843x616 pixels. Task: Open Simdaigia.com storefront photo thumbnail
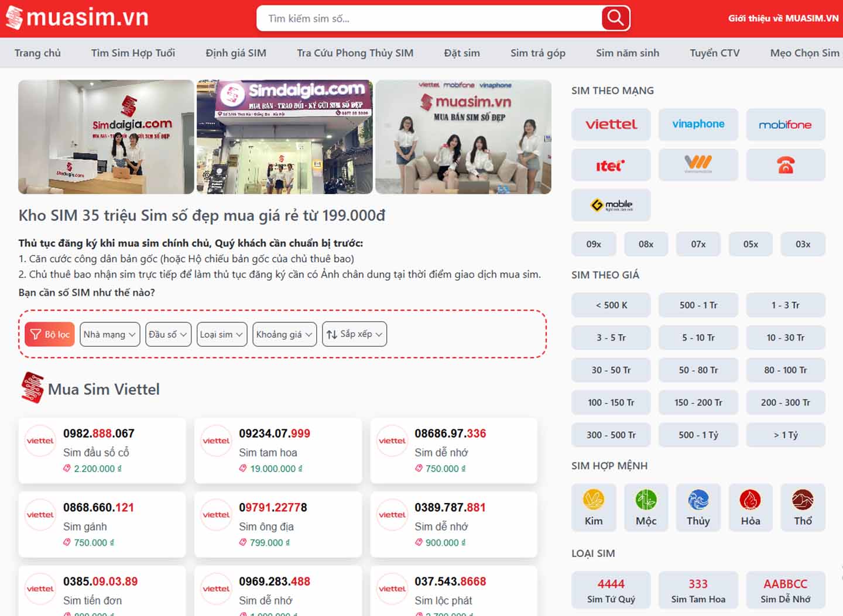click(x=285, y=137)
